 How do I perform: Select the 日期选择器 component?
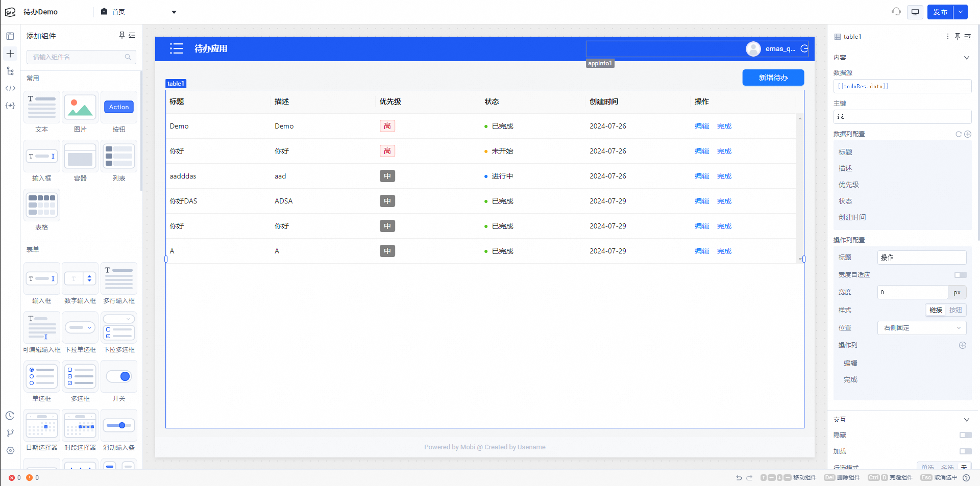[42, 430]
